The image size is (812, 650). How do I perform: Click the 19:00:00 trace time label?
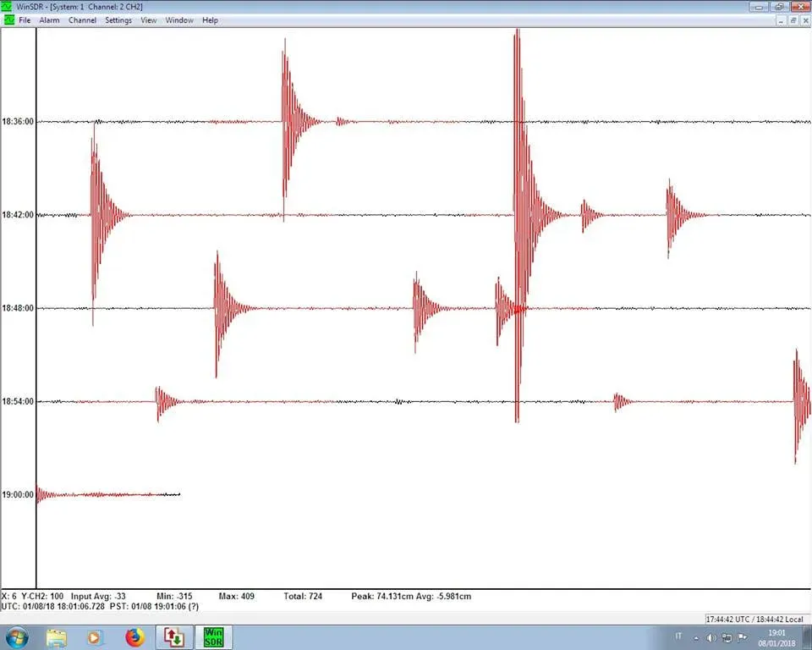point(18,494)
